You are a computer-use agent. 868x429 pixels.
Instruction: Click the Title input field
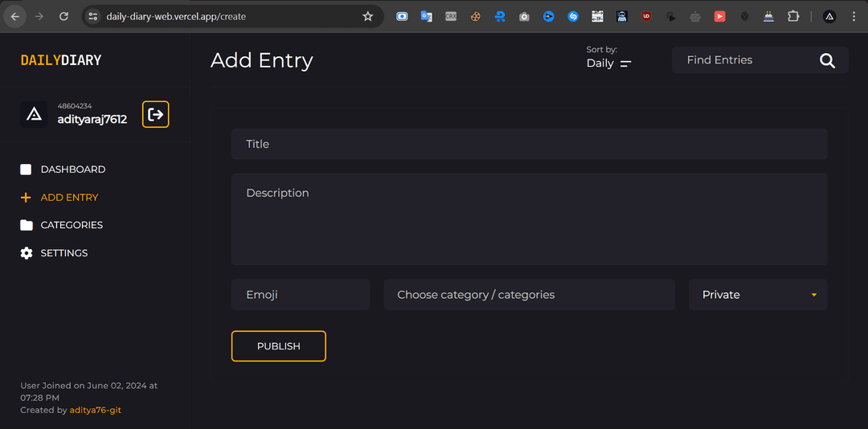529,145
